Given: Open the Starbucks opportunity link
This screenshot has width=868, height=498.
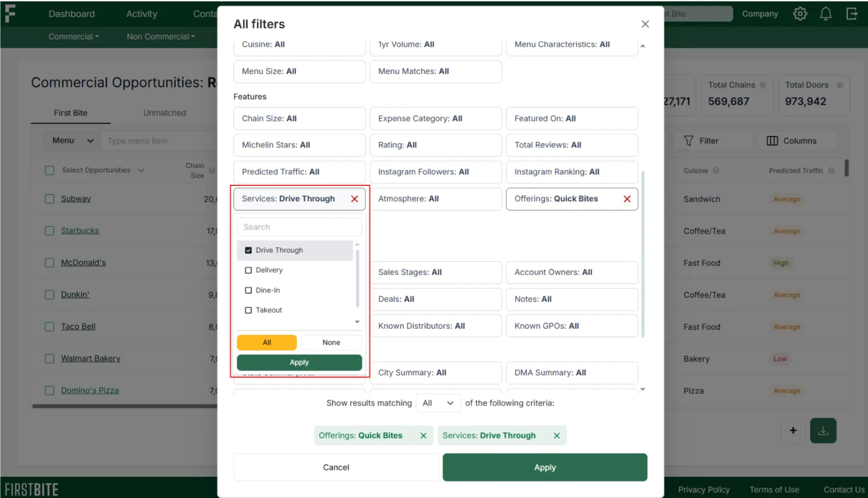Looking at the screenshot, I should coord(80,231).
